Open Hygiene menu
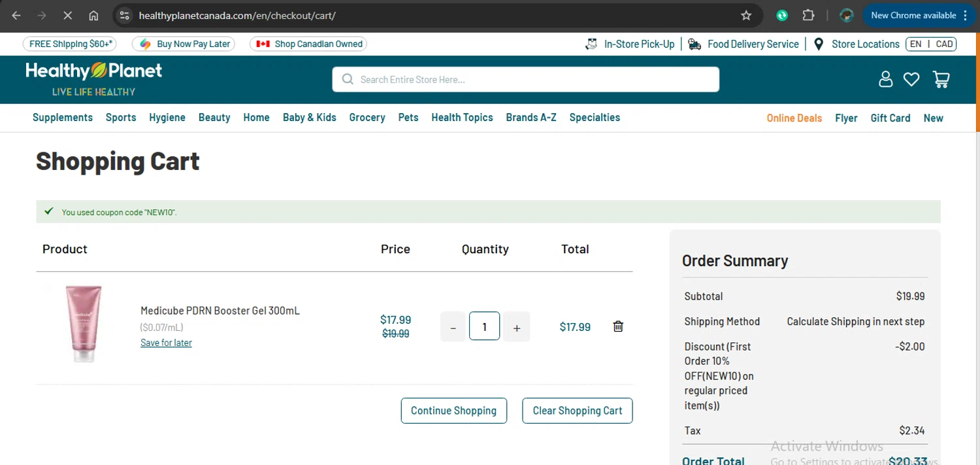The image size is (980, 465). coord(167,118)
